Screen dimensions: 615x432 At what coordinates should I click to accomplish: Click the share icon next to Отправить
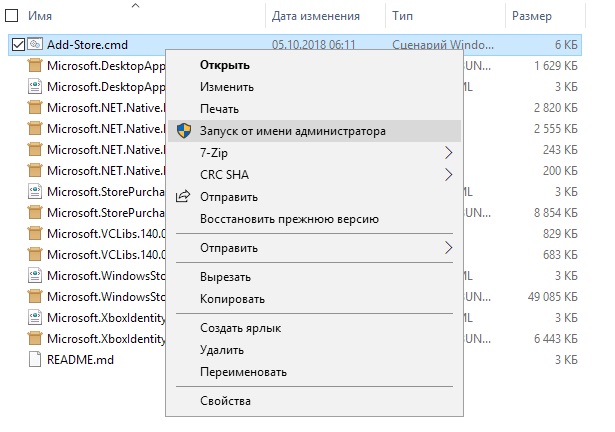(183, 196)
